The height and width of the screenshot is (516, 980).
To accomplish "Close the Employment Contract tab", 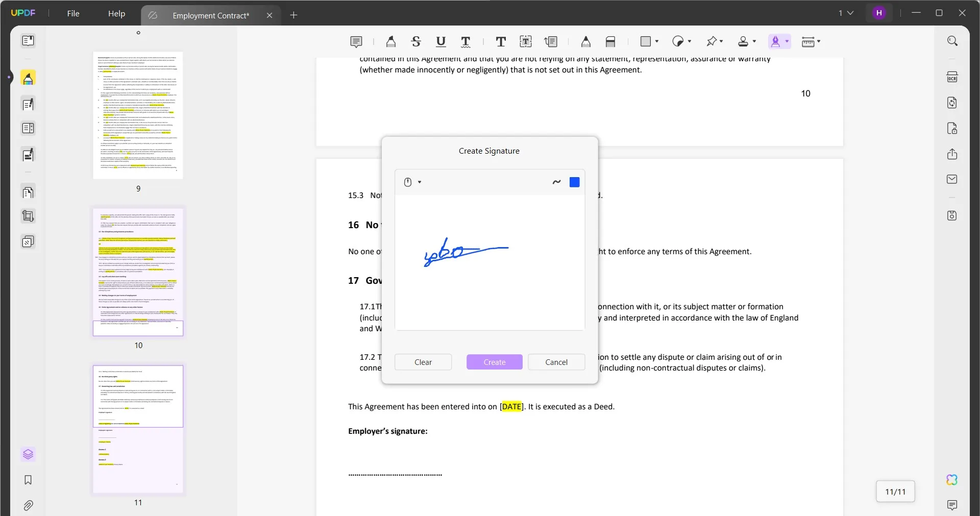I will click(269, 15).
